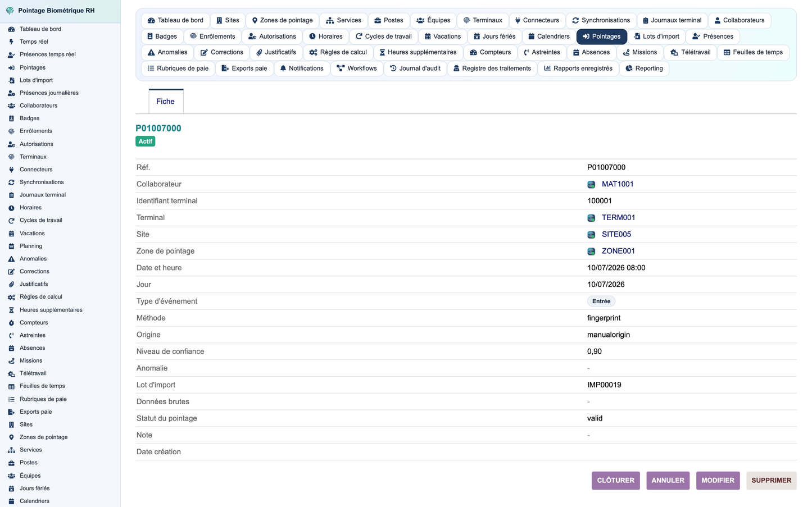Click the table icon beside Feuilles de temps in sidebar
Screen dimensions: 812x507
click(x=11, y=386)
